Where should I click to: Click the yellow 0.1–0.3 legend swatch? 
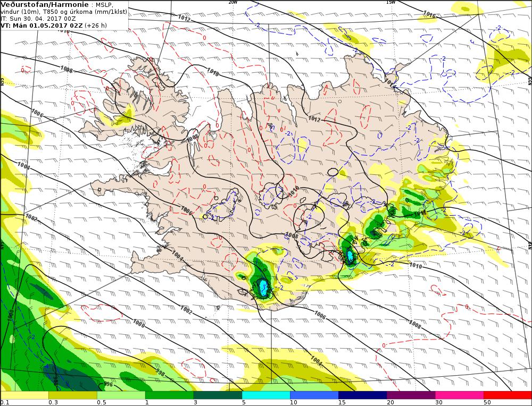point(24,395)
